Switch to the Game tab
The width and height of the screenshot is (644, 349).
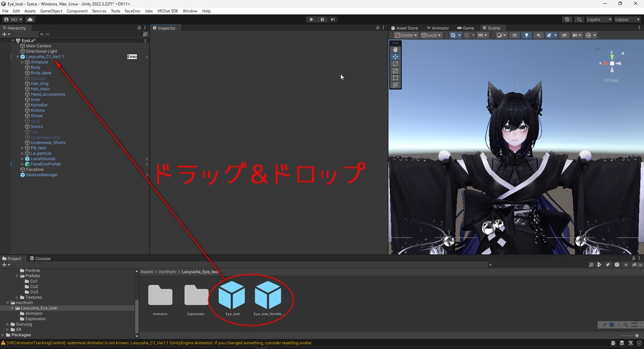tap(466, 28)
